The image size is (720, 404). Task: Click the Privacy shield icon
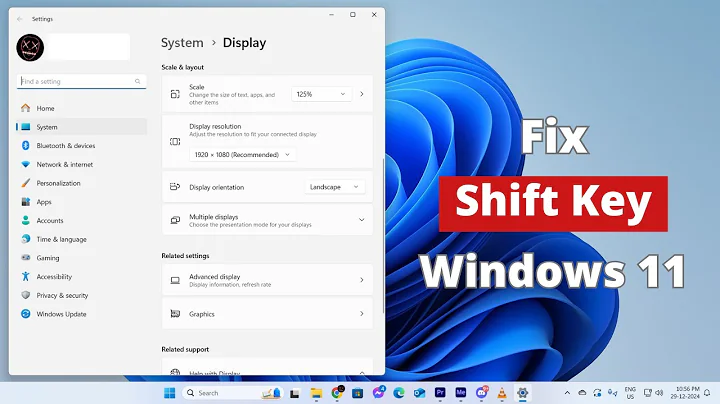(x=26, y=295)
